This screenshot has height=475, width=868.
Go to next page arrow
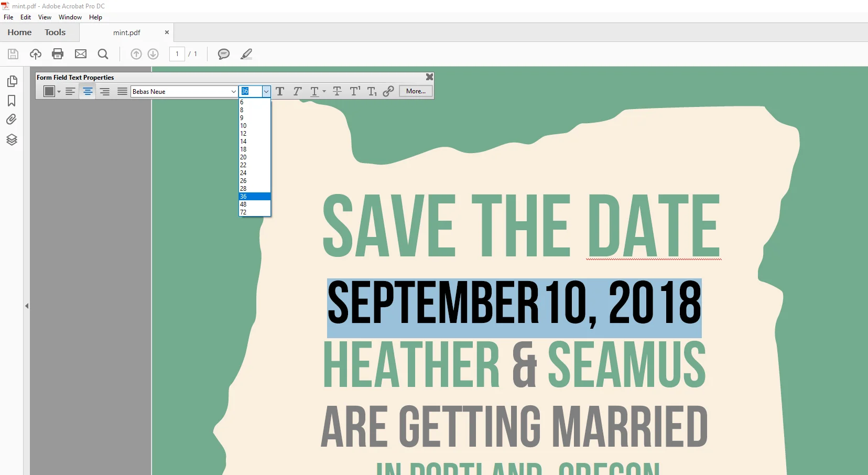153,54
